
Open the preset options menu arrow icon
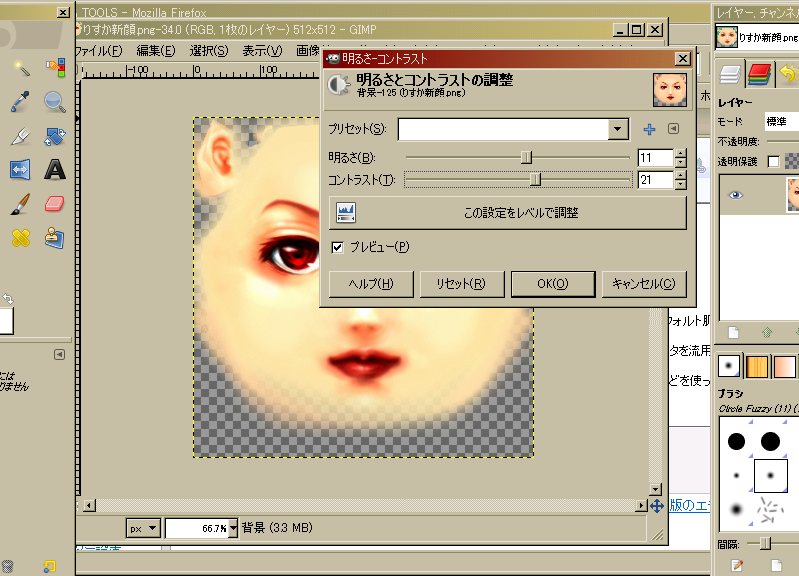click(674, 129)
